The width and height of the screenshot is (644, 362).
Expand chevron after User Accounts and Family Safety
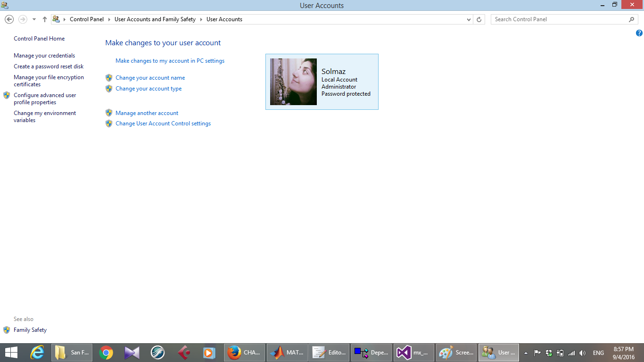[201, 19]
